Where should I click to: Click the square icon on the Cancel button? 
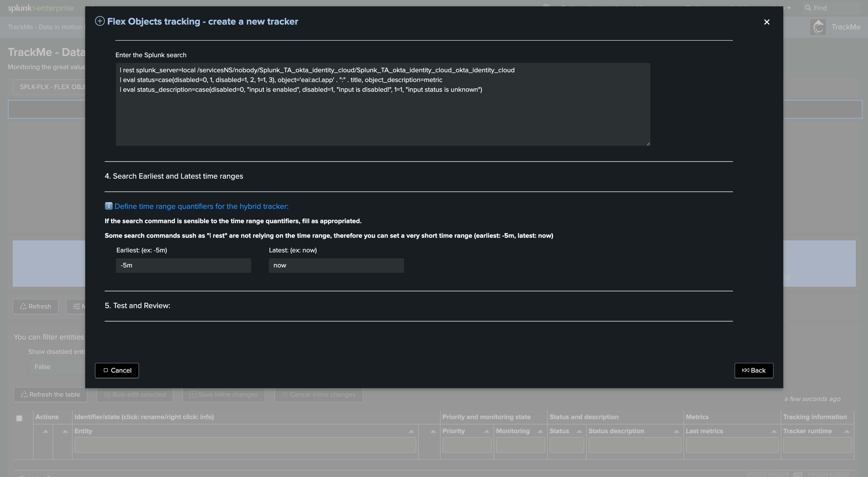point(105,370)
